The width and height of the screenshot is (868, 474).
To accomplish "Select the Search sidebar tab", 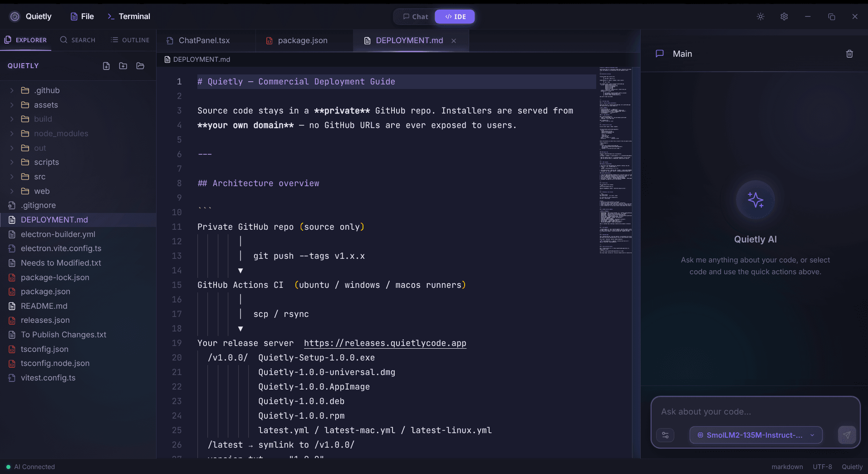I will pos(78,40).
